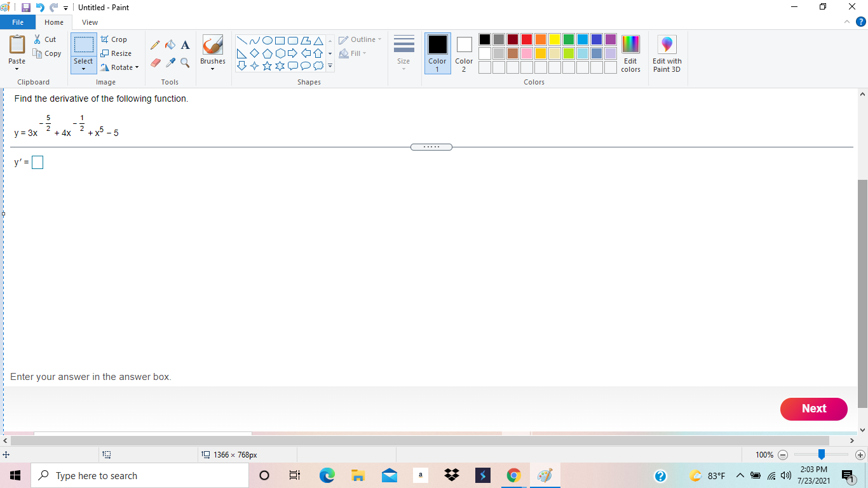
Task: Switch to Color 2
Action: point(464,53)
